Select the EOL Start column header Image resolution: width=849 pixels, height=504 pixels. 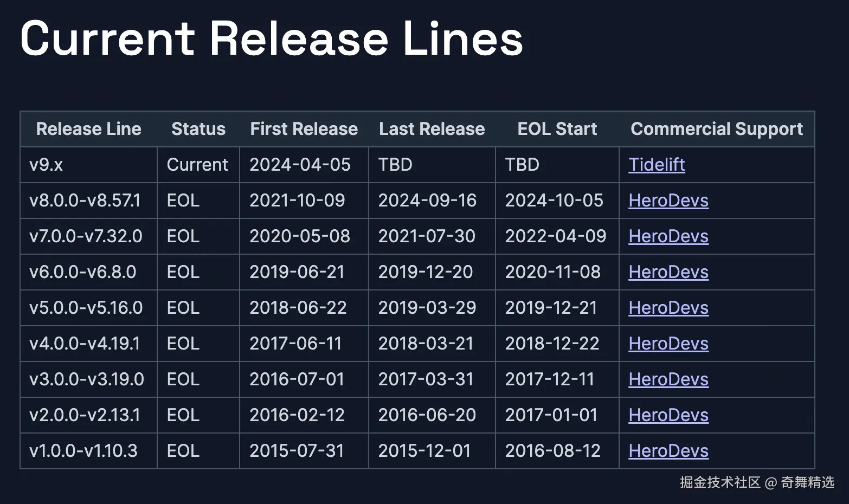[557, 129]
